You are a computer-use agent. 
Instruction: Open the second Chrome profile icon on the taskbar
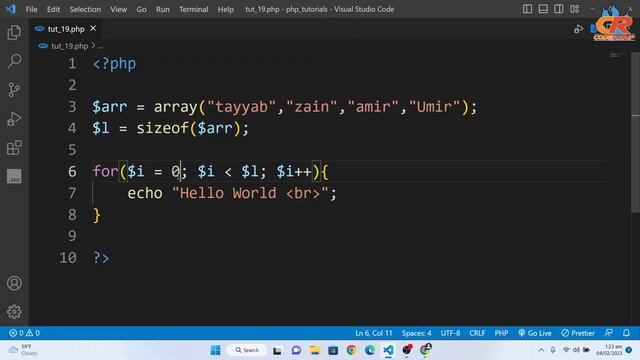(x=425, y=350)
